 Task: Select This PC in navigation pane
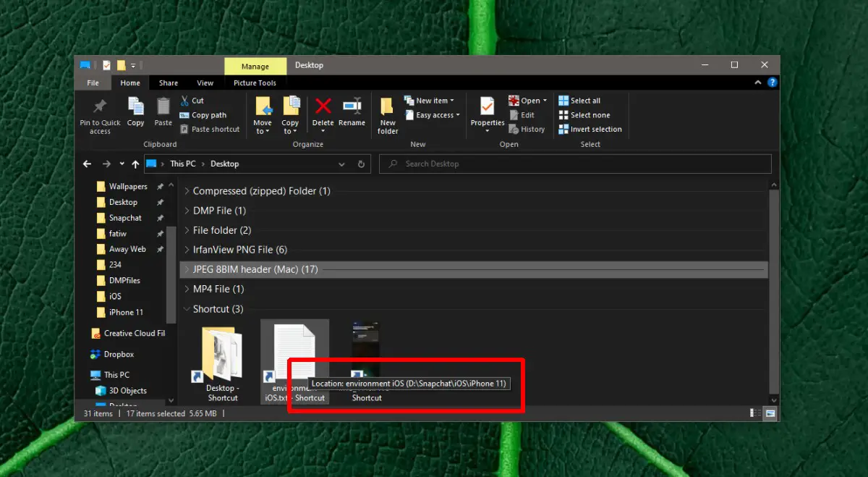tap(110, 375)
